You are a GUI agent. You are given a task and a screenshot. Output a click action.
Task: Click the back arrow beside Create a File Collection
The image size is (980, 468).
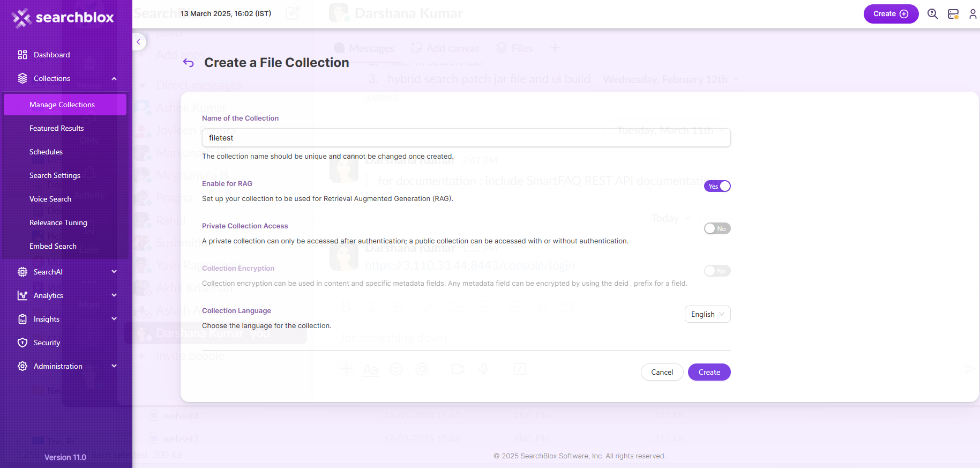point(188,63)
